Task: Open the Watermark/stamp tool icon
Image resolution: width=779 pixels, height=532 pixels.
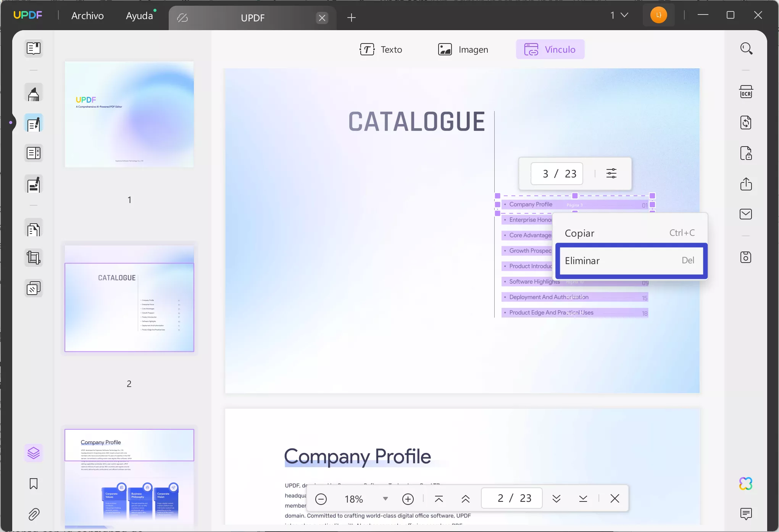Action: pos(34,289)
